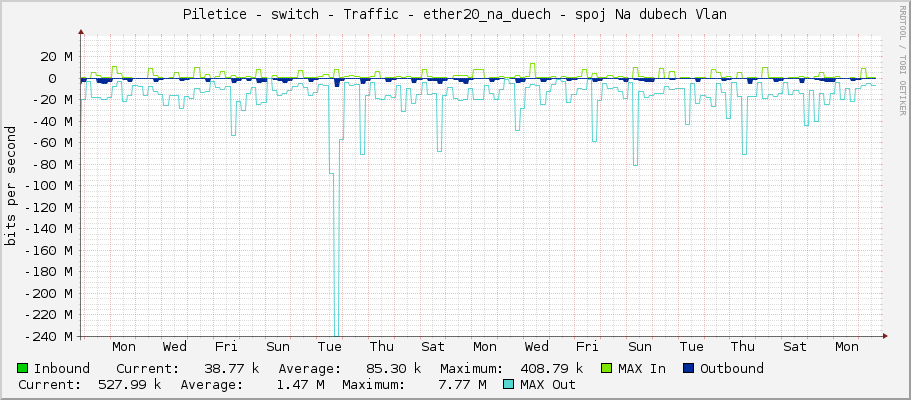Click the '-100 M' y-axis label
Screen dimensions: 911x400
click(x=49, y=185)
